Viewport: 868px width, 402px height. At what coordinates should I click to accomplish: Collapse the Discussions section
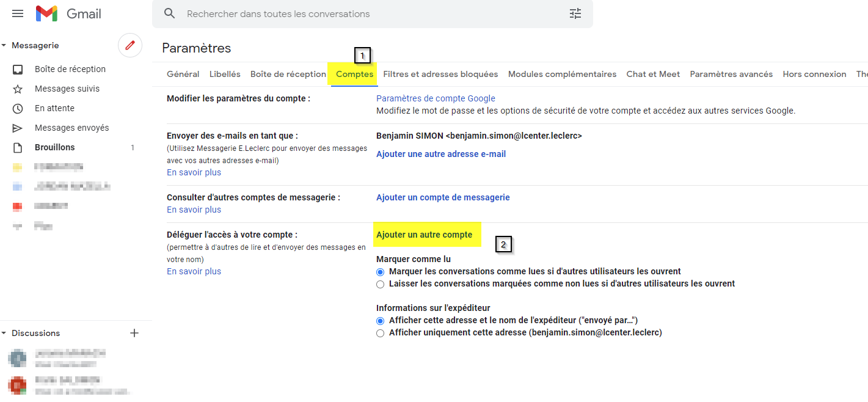(5, 333)
